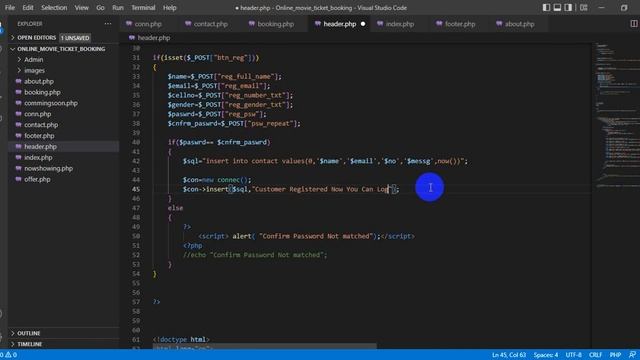Open the Help menu

[169, 8]
